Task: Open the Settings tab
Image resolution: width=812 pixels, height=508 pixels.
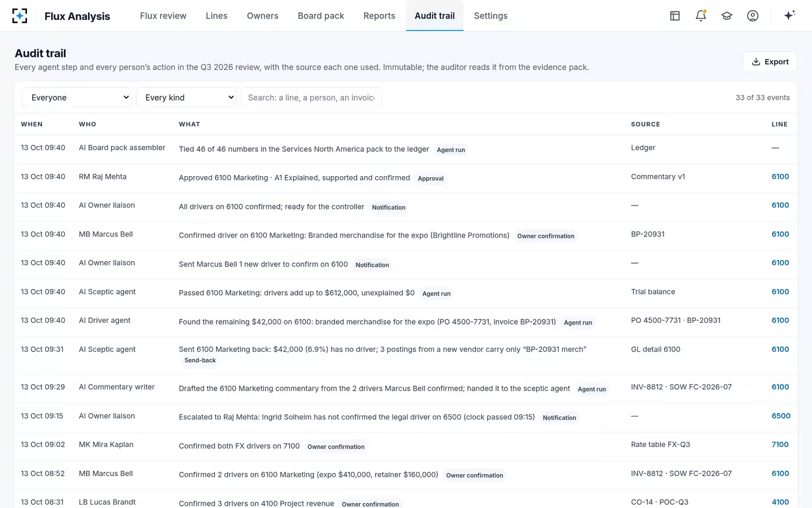Action: 491,16
